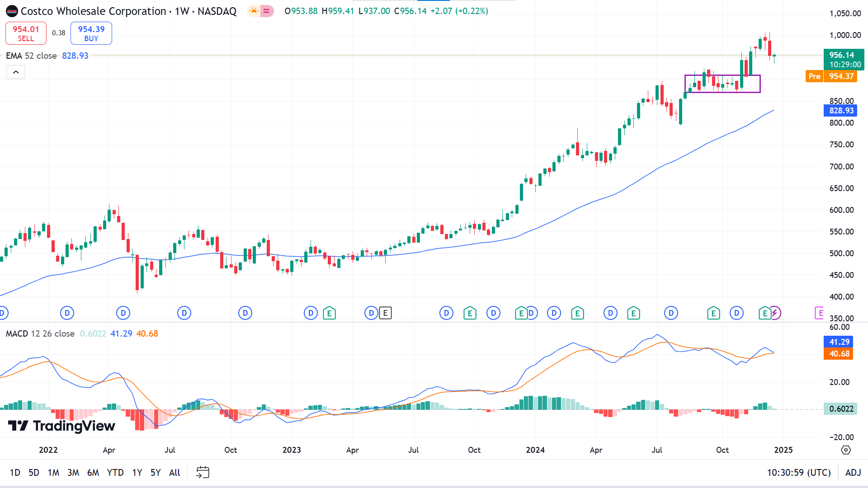
Task: Click the dividend marker near February 2024
Action: pos(554,313)
